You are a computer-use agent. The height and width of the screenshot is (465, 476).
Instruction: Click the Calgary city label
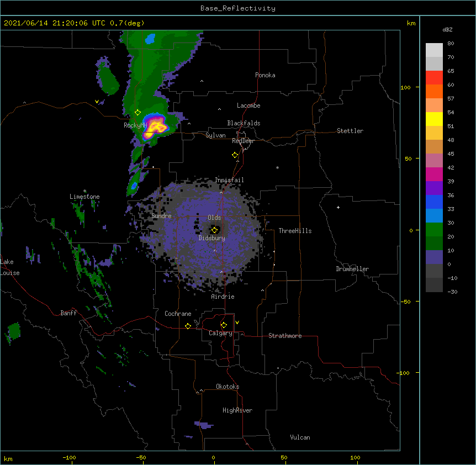pos(220,333)
